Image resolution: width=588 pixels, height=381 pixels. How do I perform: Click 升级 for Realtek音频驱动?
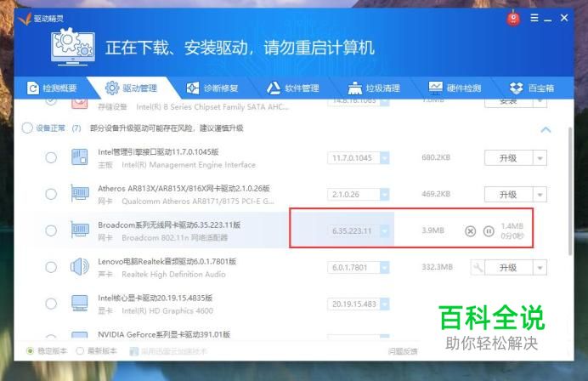pyautogui.click(x=508, y=268)
